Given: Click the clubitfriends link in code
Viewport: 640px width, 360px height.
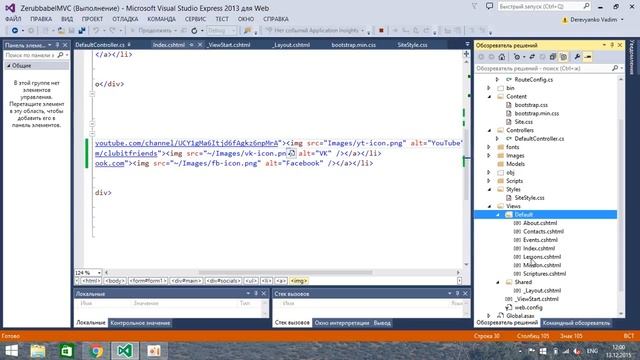Looking at the screenshot, I should pyautogui.click(x=126, y=153).
